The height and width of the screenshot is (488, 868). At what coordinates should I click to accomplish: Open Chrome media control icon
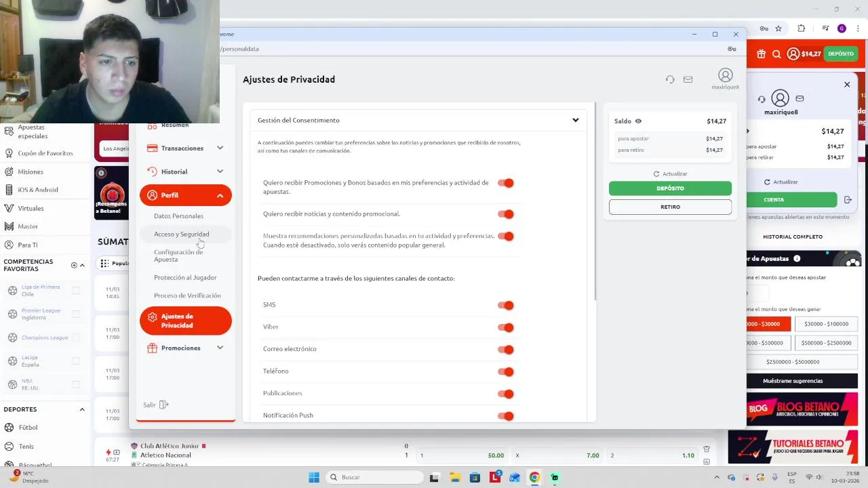tap(825, 28)
